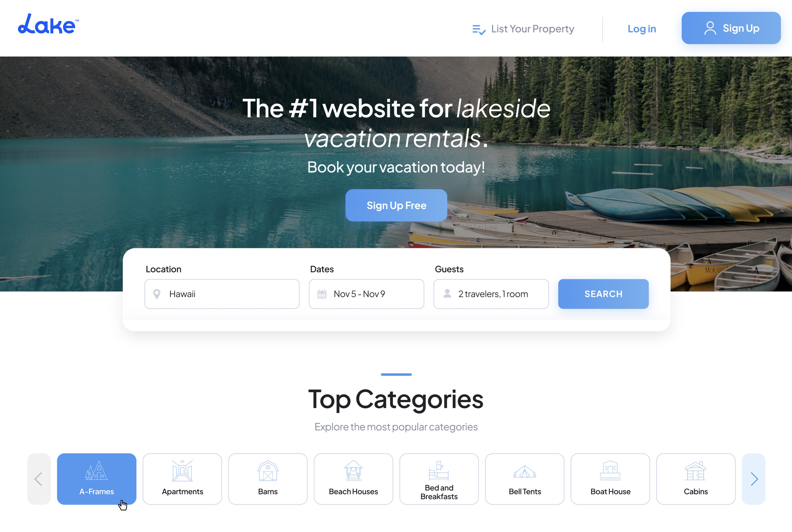792x532 pixels.
Task: Show previous categories with left chevron
Action: coord(39,479)
